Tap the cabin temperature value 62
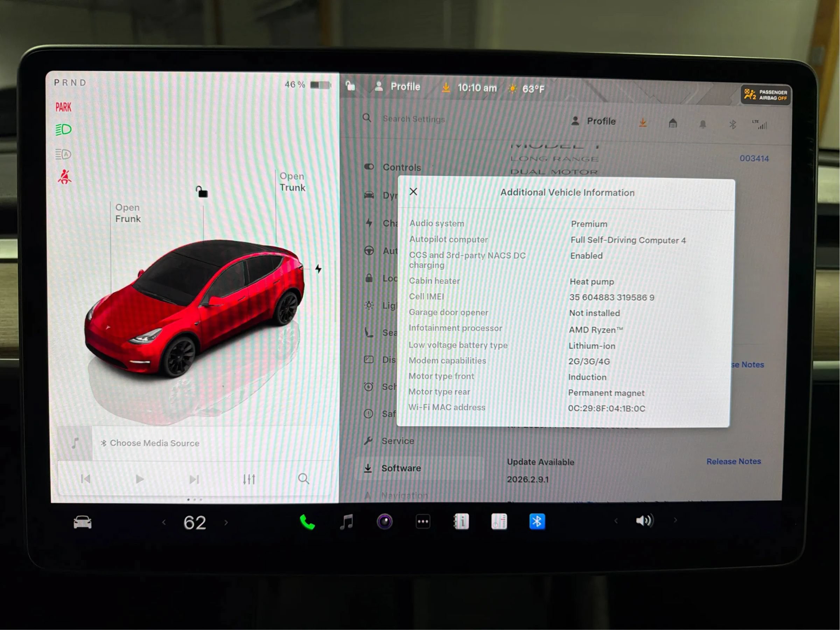The width and height of the screenshot is (840, 630). click(x=195, y=523)
